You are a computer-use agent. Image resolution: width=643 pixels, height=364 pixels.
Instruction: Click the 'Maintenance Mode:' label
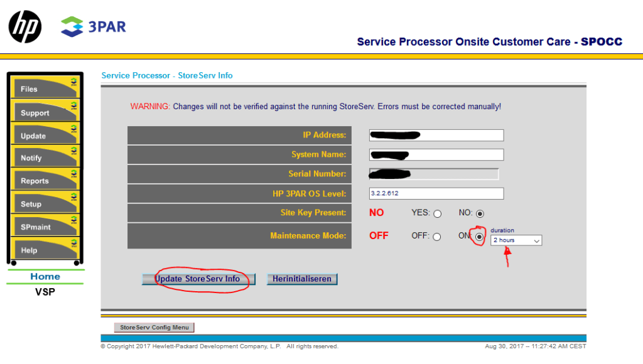(308, 236)
